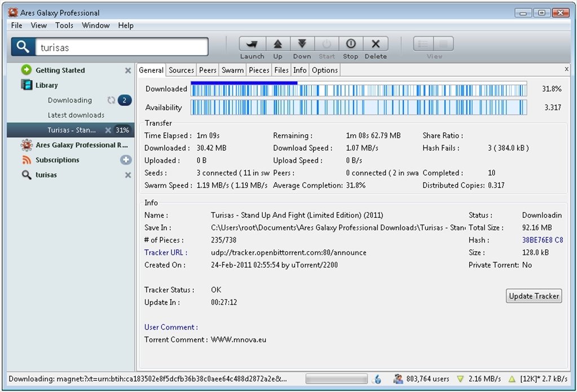
Task: Click the refresh icon beside Downloading
Action: (x=111, y=100)
